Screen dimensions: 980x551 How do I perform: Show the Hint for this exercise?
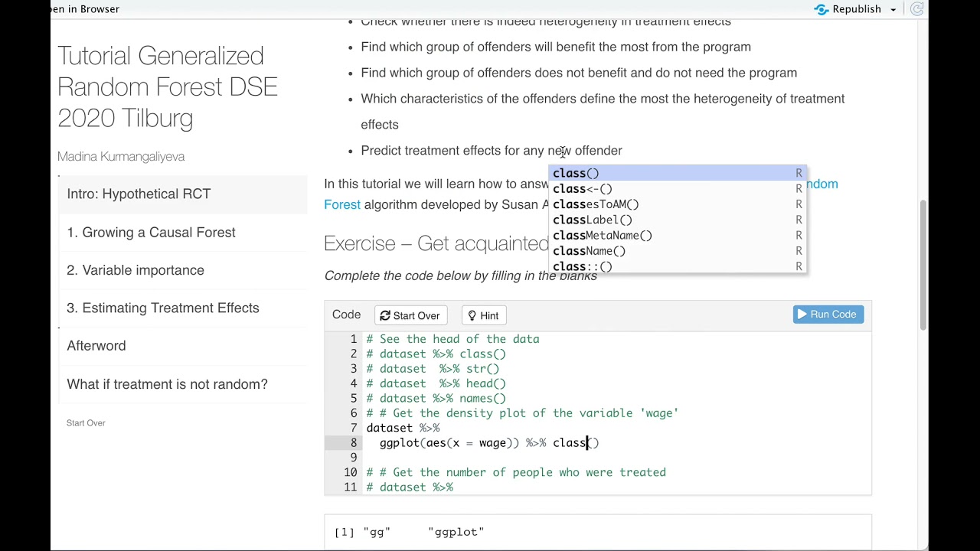[483, 315]
